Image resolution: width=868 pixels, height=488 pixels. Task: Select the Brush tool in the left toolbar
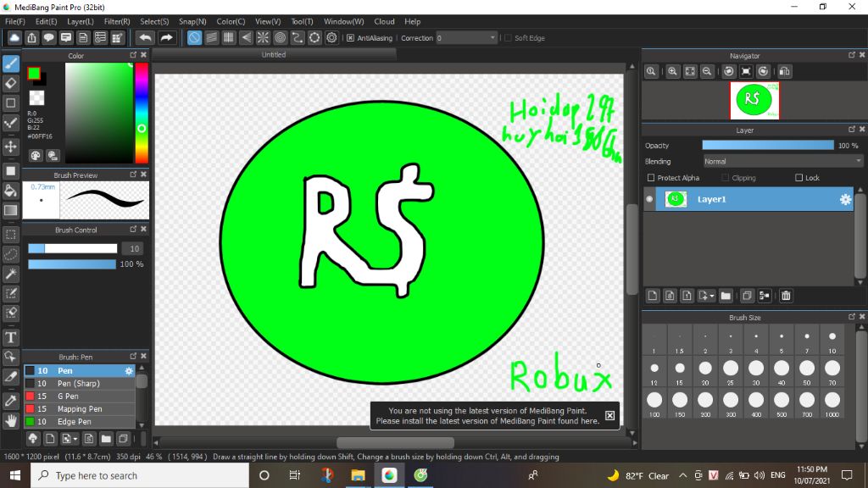(x=10, y=64)
